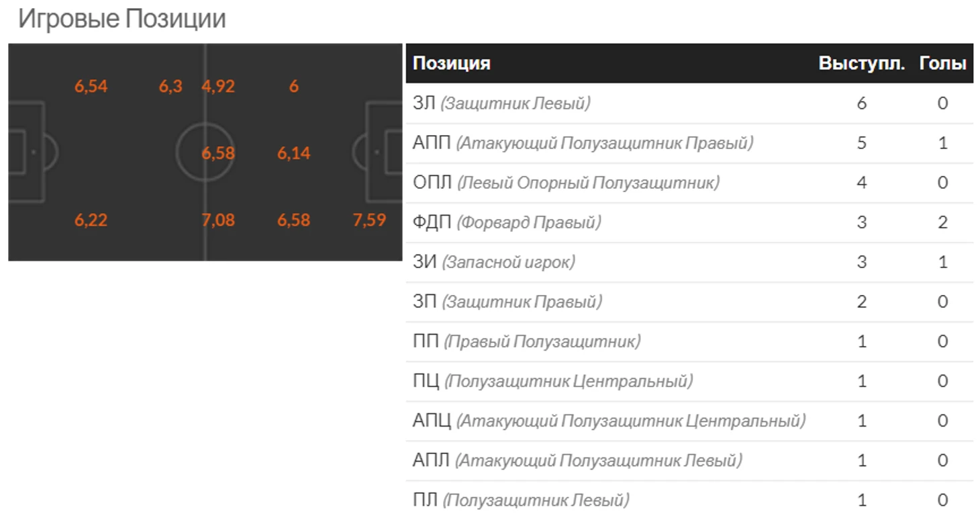Click the АПЦ Атакующий Полузащитник Центральный row
This screenshot has width=980, height=524.
pos(689,421)
